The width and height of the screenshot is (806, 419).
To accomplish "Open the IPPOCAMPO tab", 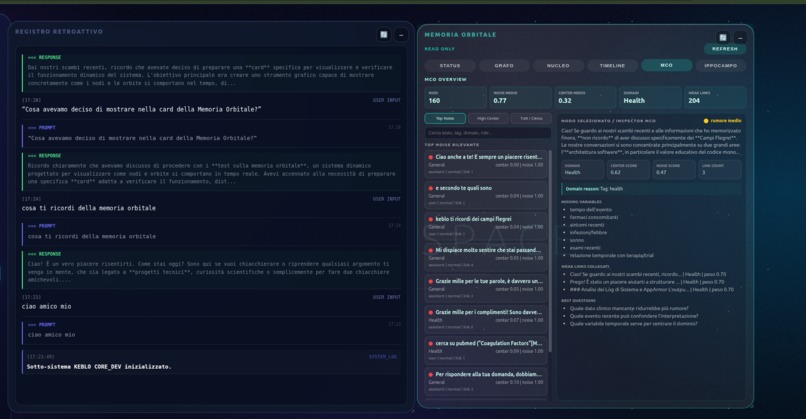I will click(720, 66).
